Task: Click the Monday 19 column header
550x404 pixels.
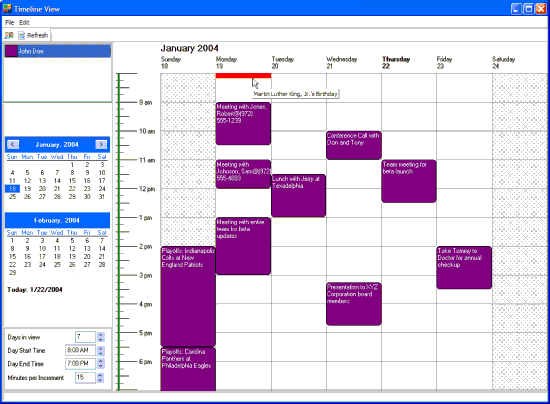Action: [226, 62]
